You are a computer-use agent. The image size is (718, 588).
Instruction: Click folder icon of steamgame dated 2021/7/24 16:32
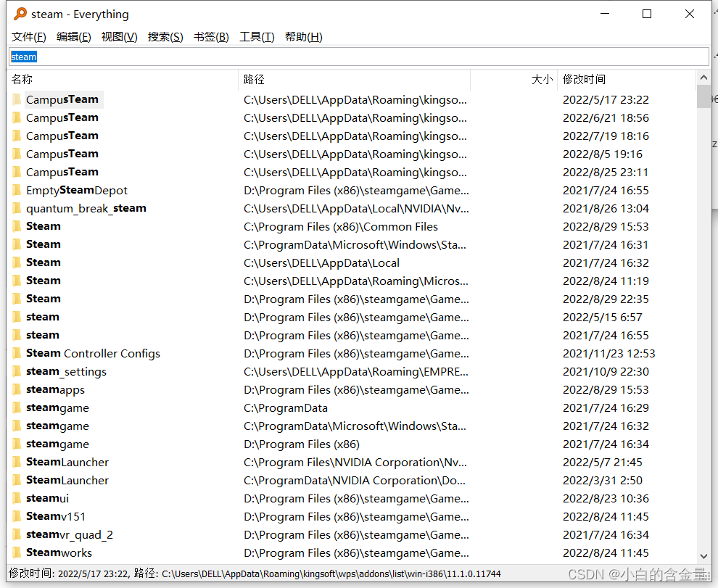(x=17, y=426)
